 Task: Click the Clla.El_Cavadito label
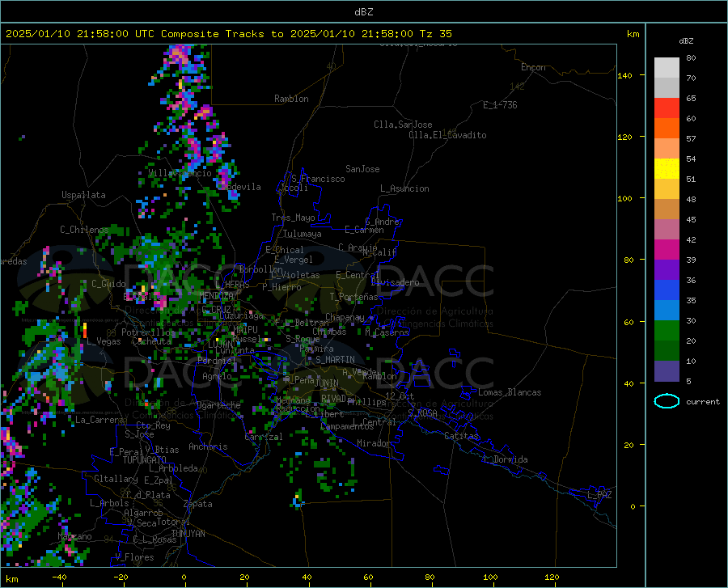click(x=447, y=135)
